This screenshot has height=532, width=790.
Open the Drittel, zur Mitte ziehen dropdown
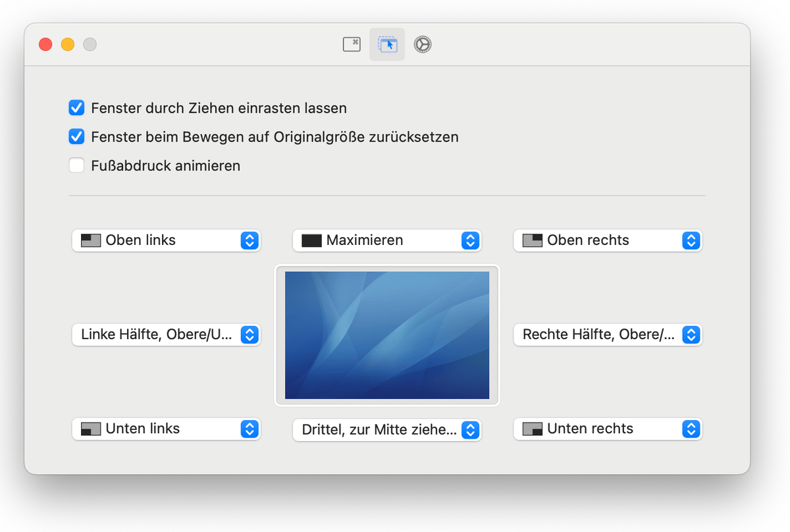click(469, 430)
